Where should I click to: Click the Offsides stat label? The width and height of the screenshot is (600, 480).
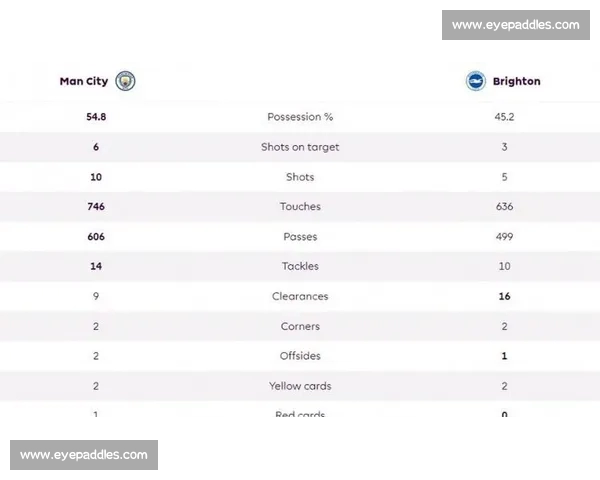300,356
